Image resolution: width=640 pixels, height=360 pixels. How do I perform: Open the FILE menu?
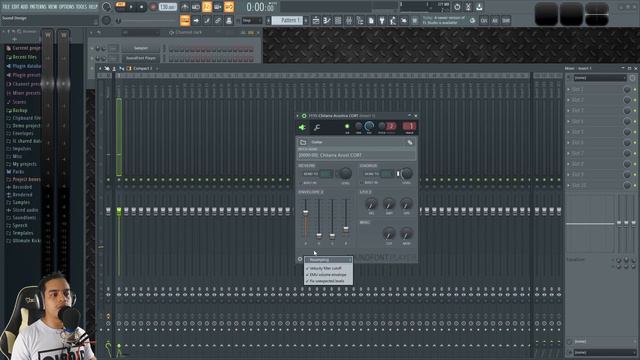[x=6, y=7]
